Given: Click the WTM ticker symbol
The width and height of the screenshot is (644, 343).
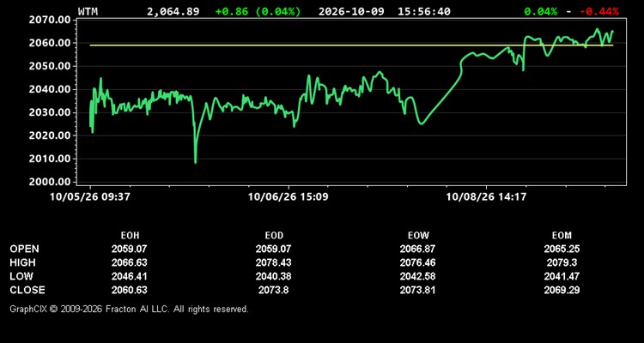Looking at the screenshot, I should [x=88, y=11].
